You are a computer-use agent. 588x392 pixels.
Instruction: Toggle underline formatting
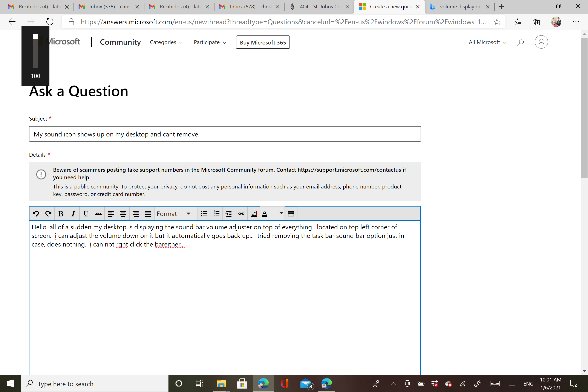pos(86,213)
